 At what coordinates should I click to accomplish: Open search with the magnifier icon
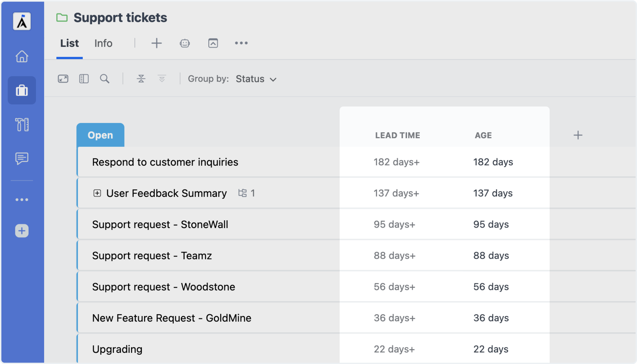coord(105,79)
